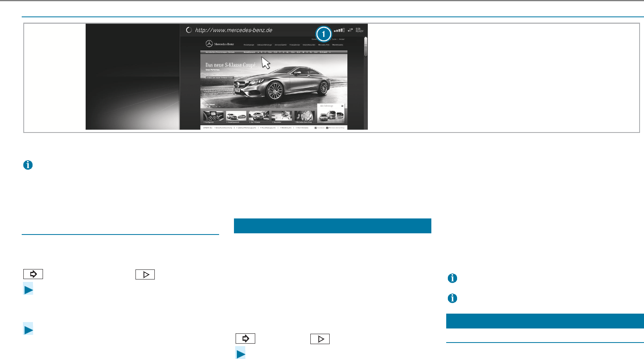
Task: Open the Modellübersicht thumbnail with two cars
Action: click(236, 115)
